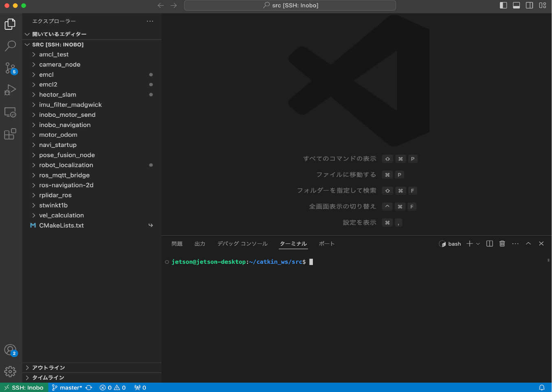Open the stwinkt1b folder
The width and height of the screenshot is (552, 392).
[x=92, y=205]
